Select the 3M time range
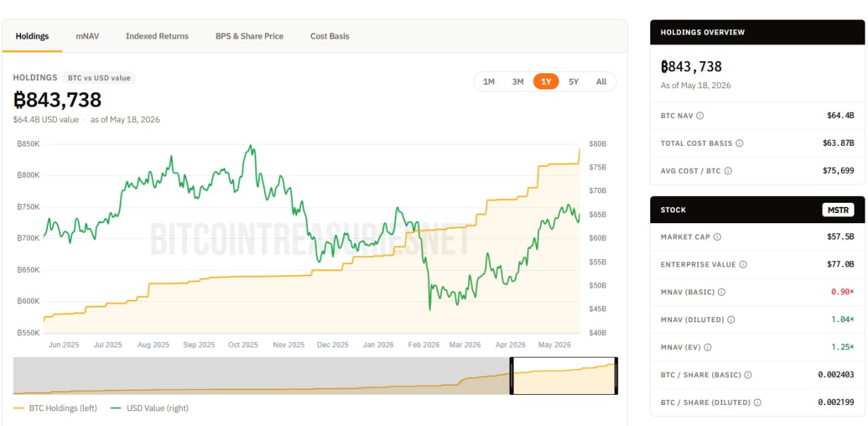 [x=517, y=81]
